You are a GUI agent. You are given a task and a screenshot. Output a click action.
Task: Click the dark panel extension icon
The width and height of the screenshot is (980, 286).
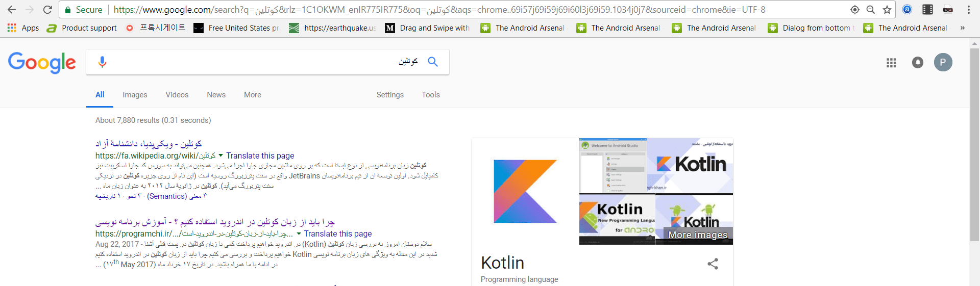[927, 9]
